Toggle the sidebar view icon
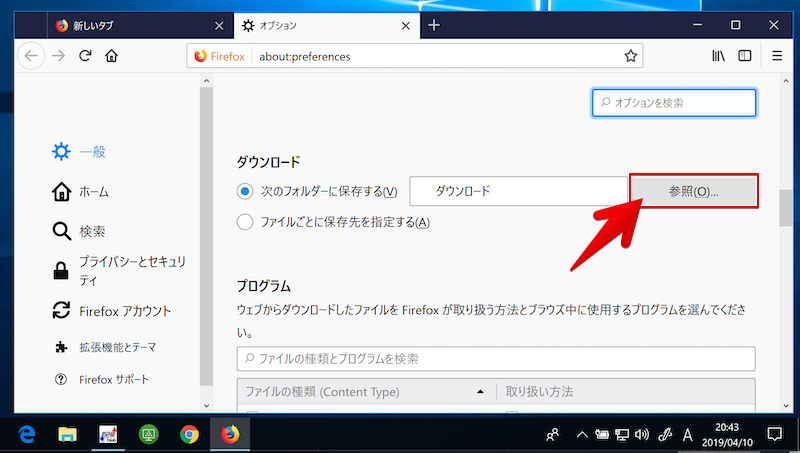The height and width of the screenshot is (453, 800). (745, 56)
